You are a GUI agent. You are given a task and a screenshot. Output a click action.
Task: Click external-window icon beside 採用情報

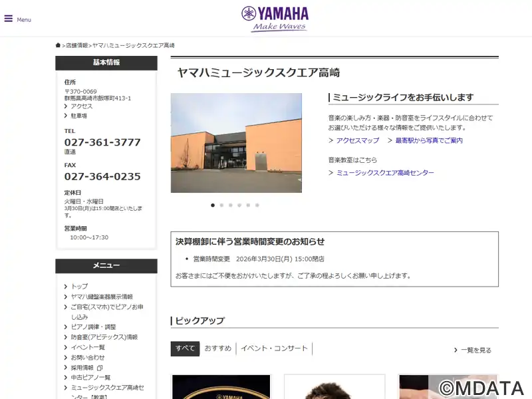click(99, 368)
